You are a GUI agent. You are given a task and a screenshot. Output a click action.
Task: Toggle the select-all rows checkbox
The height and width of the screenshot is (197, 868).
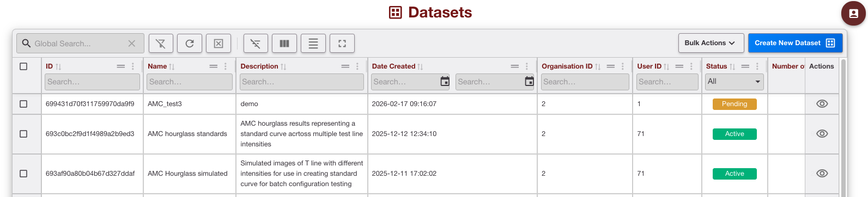[x=23, y=66]
